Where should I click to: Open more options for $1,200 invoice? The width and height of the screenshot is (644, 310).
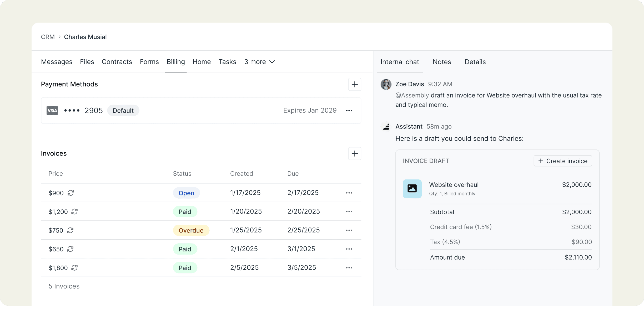coord(349,211)
